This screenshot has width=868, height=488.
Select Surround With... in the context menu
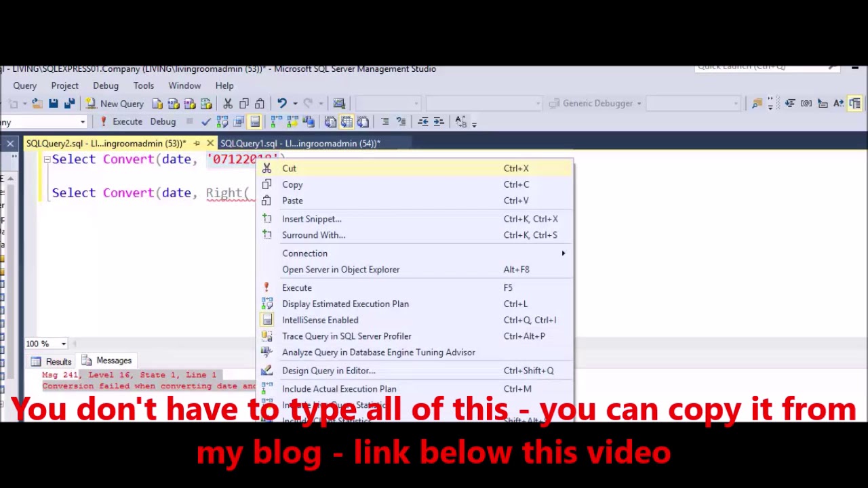415,235
